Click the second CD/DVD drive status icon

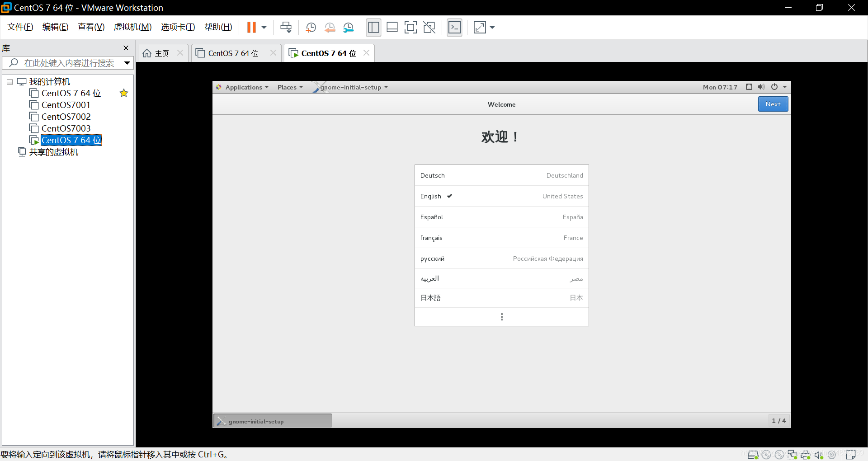779,455
